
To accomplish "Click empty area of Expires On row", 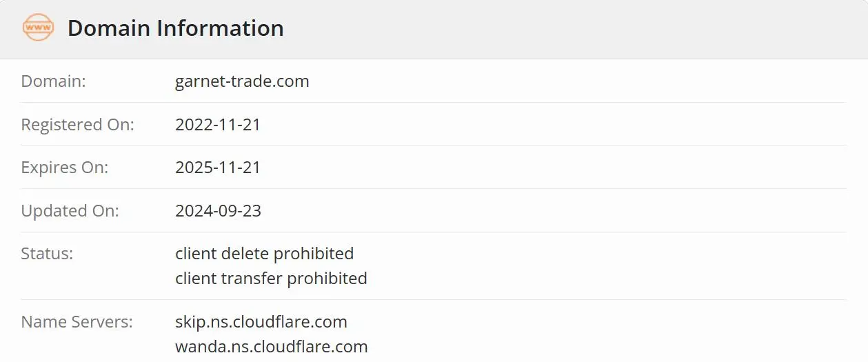I will tap(552, 168).
